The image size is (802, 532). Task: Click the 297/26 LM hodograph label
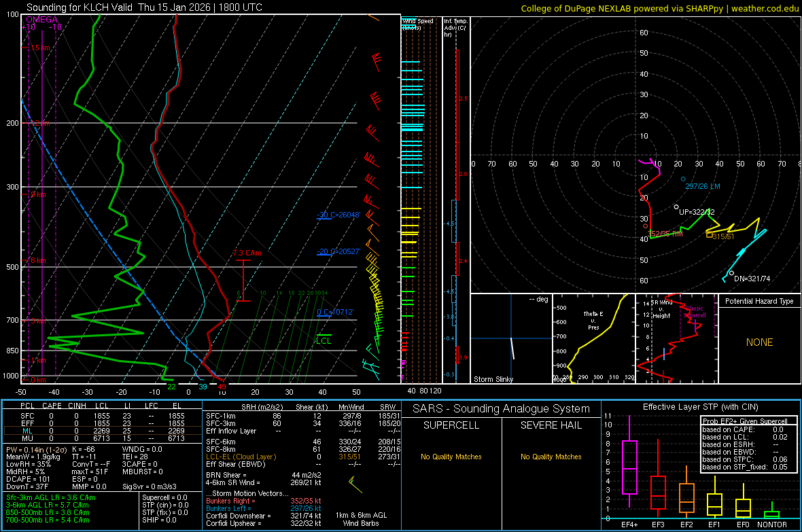[703, 186]
